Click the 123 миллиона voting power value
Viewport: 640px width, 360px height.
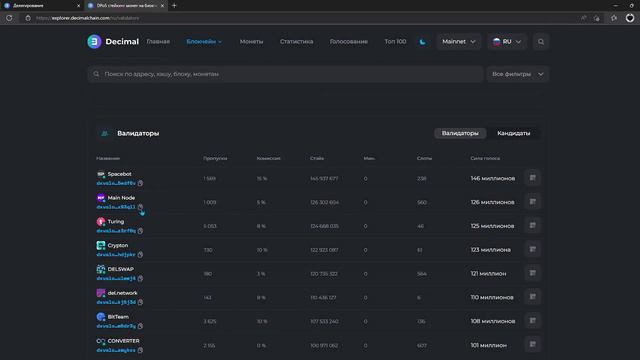(x=490, y=250)
